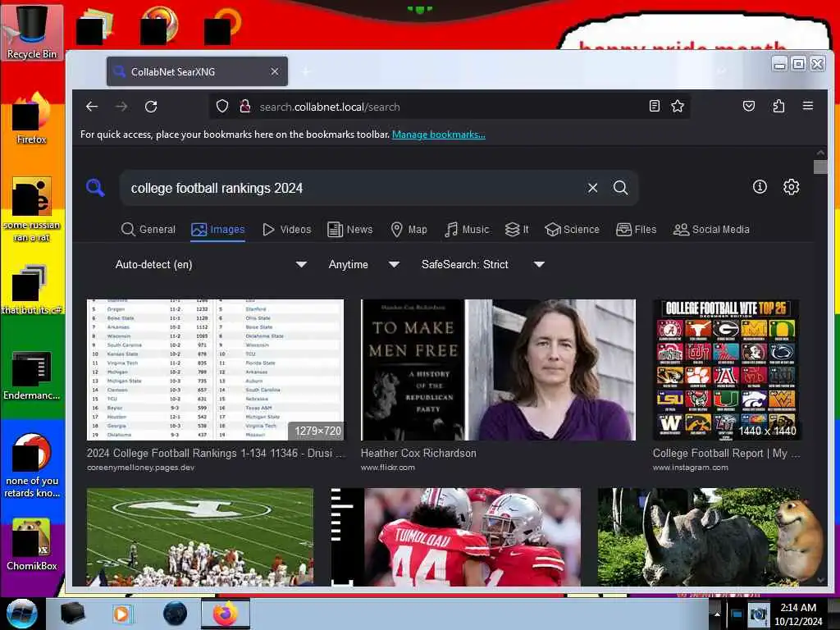Go back with the browser back arrow
The height and width of the screenshot is (630, 840).
[92, 107]
